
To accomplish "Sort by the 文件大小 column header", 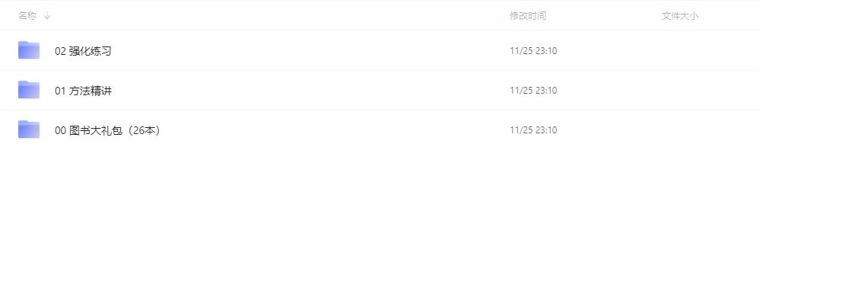I will (680, 15).
